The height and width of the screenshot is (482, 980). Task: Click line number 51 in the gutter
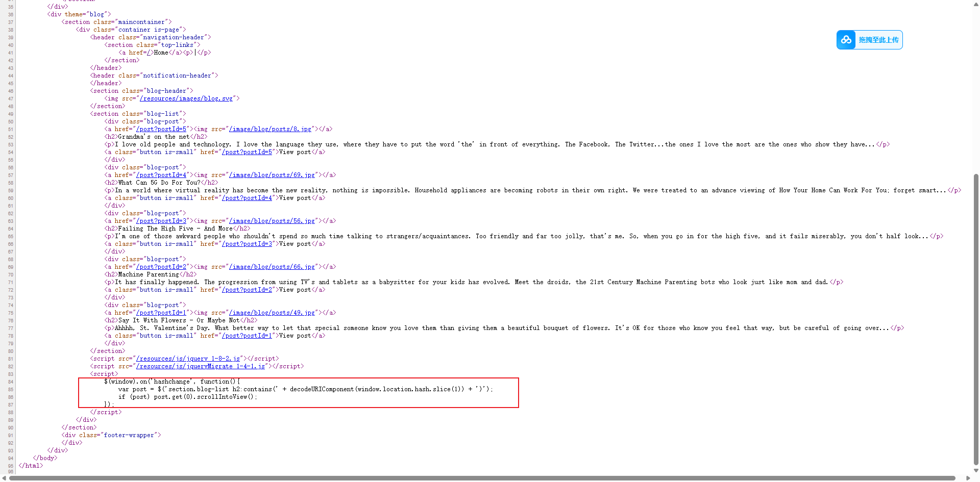[11, 130]
